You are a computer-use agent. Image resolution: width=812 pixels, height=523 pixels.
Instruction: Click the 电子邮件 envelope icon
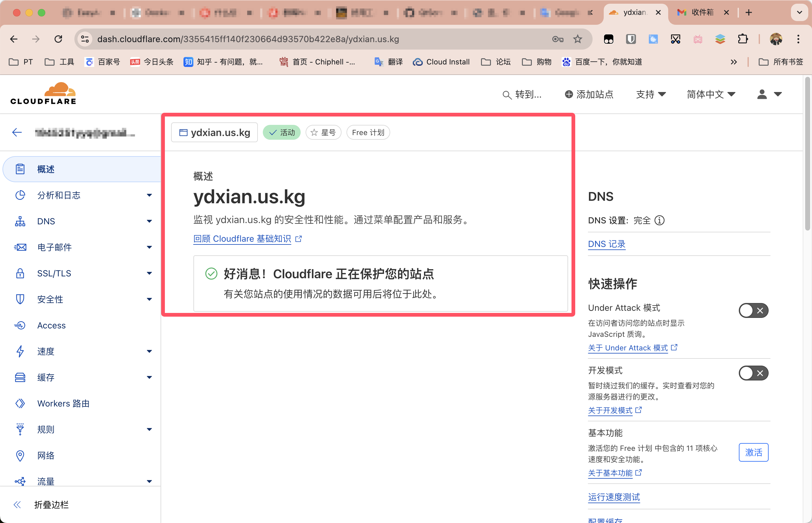[20, 247]
